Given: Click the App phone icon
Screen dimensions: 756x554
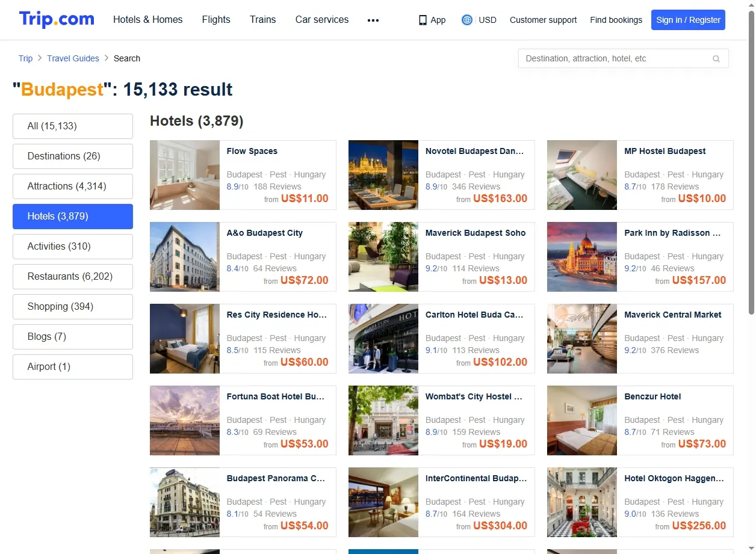Looking at the screenshot, I should [423, 20].
